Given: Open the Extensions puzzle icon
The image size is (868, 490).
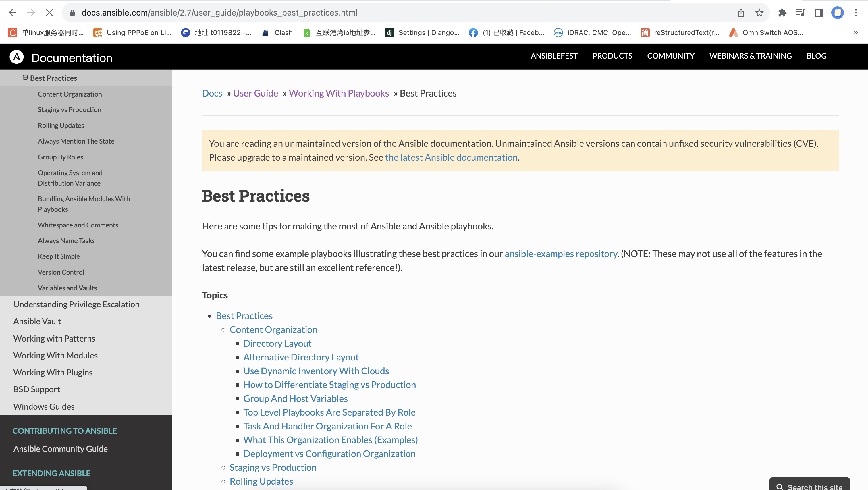Looking at the screenshot, I should point(782,13).
